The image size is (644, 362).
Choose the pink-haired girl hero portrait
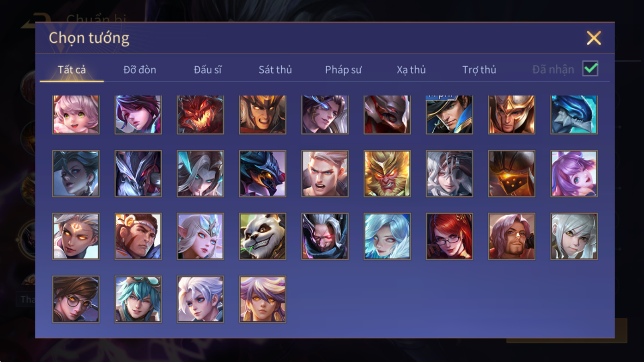76,114
